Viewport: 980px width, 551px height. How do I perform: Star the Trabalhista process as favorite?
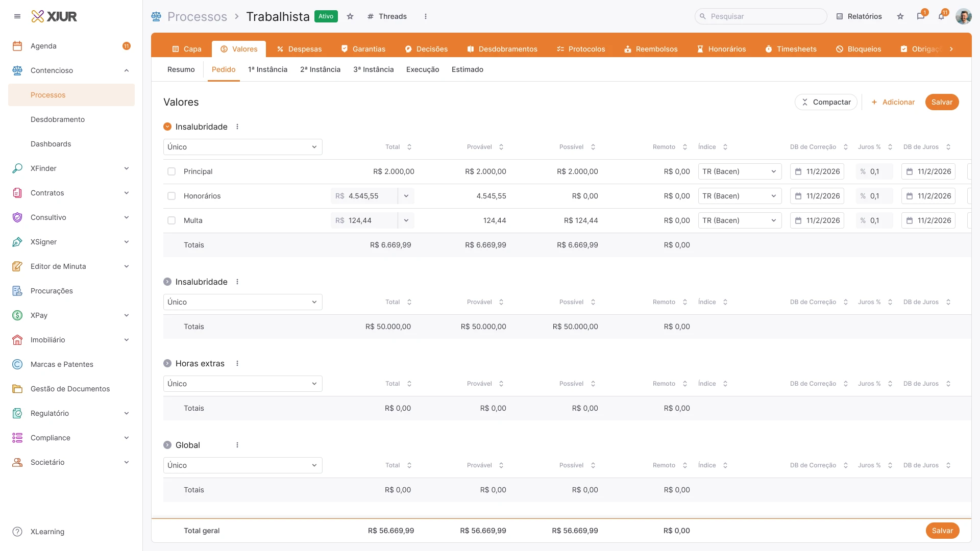(350, 16)
